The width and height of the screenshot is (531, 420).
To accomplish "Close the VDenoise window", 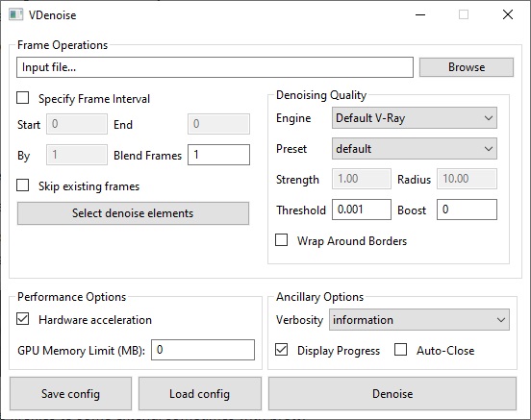I will (508, 14).
